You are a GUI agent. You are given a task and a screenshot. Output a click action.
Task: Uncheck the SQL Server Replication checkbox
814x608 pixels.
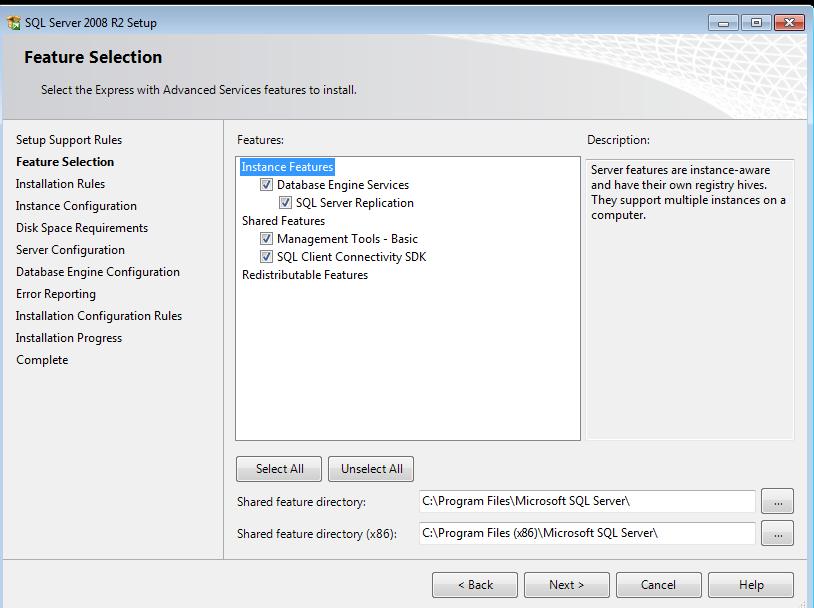285,202
